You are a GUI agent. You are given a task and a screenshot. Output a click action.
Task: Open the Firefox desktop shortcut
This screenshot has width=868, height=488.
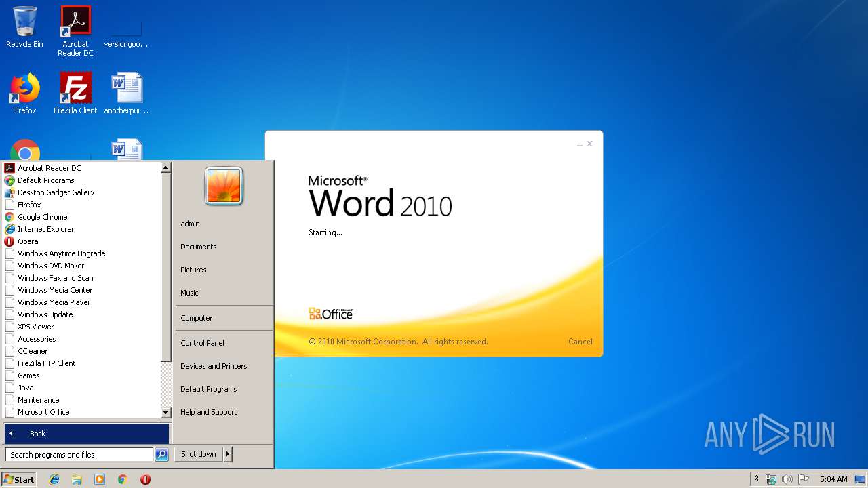24,94
